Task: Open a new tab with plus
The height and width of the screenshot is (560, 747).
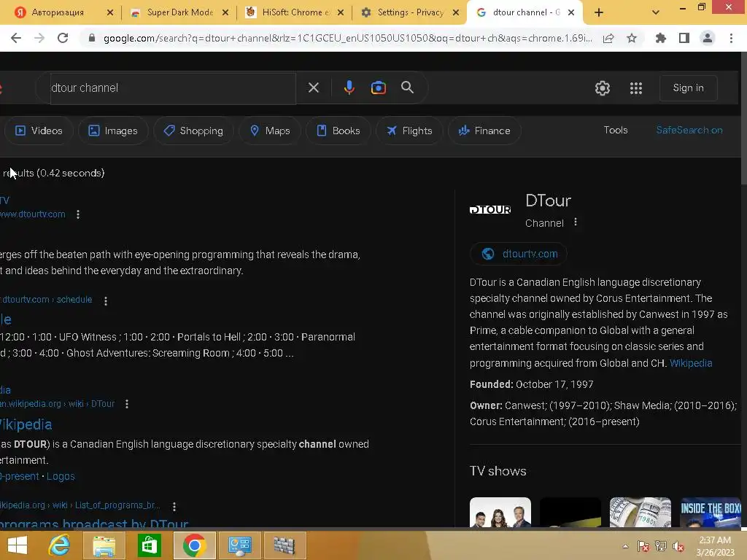Action: pyautogui.click(x=599, y=12)
